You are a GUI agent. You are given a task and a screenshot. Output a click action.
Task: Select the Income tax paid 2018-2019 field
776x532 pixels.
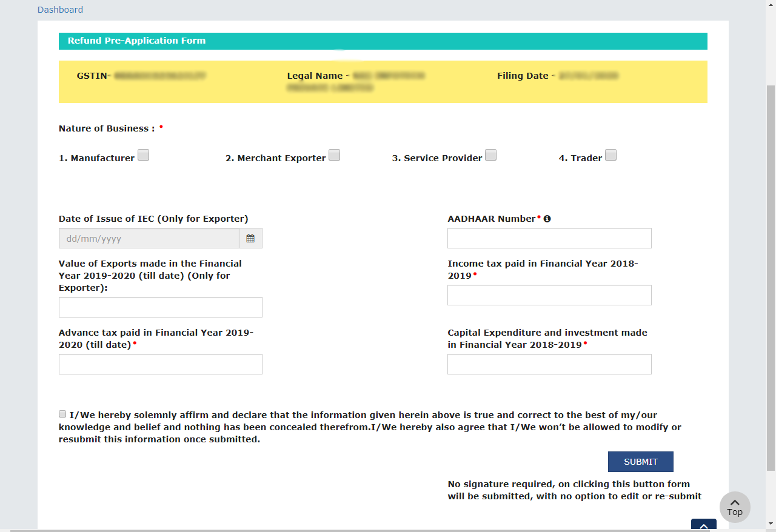coord(549,296)
